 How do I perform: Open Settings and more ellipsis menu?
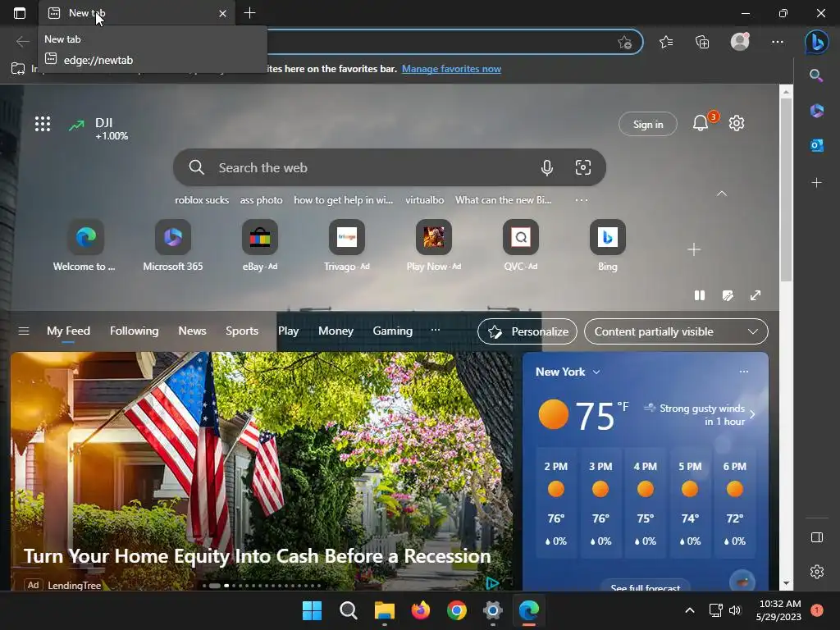pos(778,41)
